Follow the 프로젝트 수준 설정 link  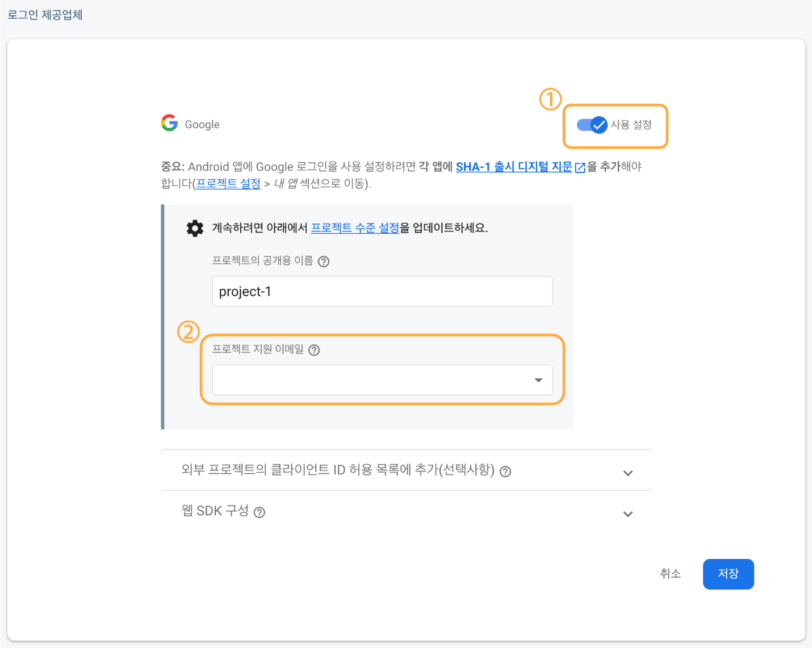click(355, 228)
